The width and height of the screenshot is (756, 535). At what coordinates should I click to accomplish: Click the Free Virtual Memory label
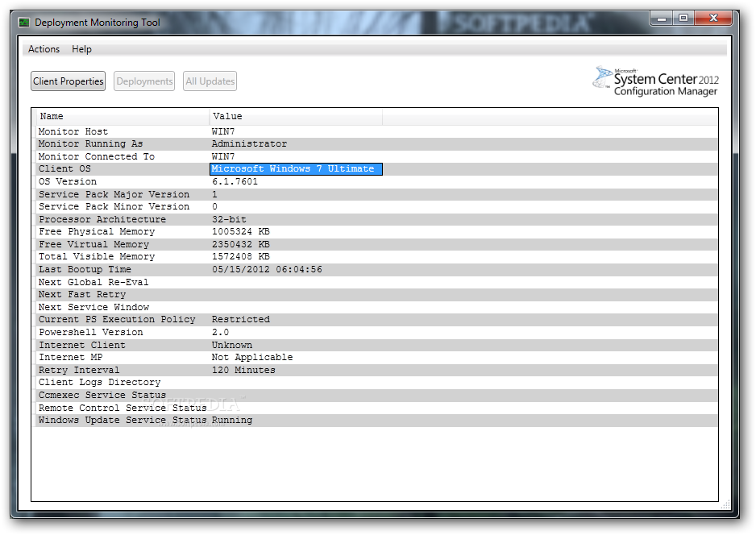click(x=94, y=244)
